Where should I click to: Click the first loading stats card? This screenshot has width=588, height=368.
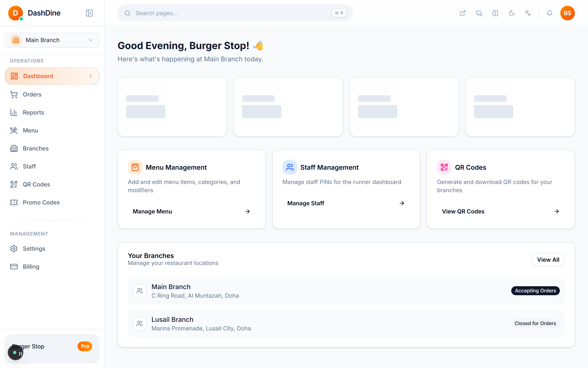pyautogui.click(x=172, y=107)
